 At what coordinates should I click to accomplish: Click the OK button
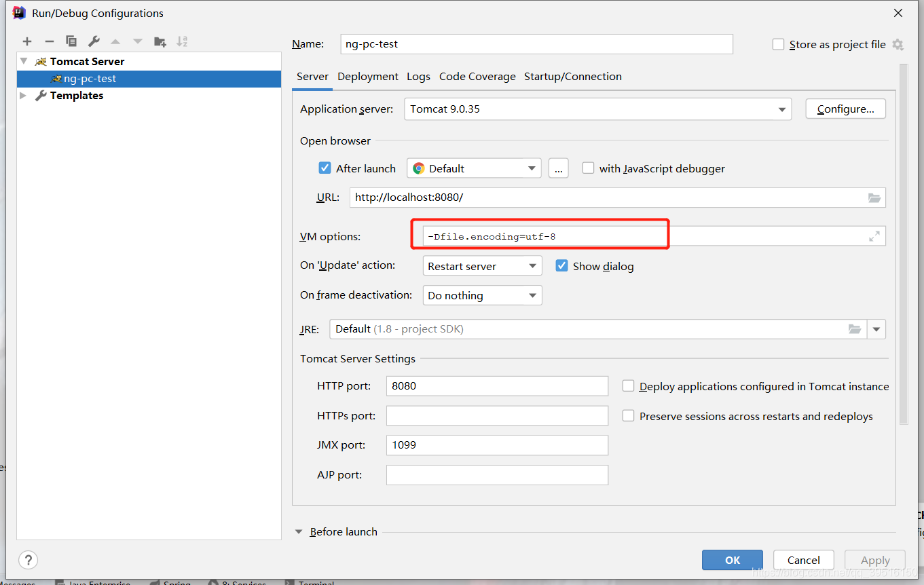click(733, 560)
